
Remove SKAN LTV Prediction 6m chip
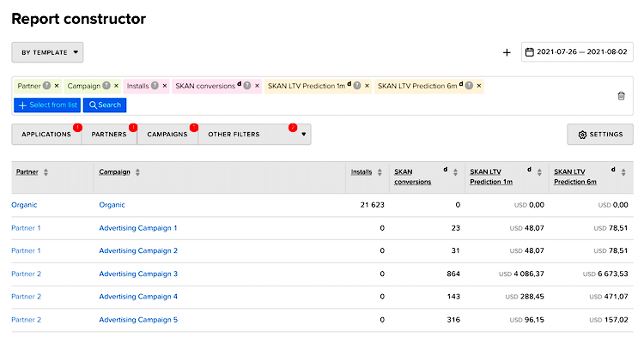coord(479,86)
